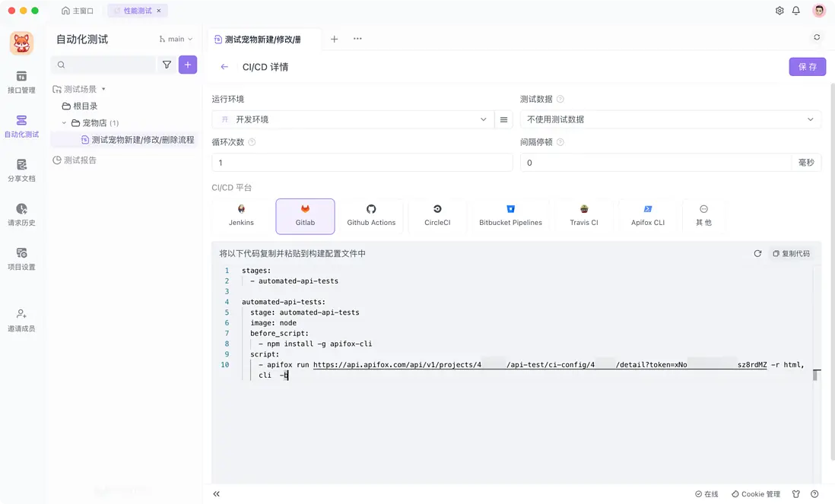Select the Travis CI platform
The width and height of the screenshot is (835, 504).
(x=583, y=216)
